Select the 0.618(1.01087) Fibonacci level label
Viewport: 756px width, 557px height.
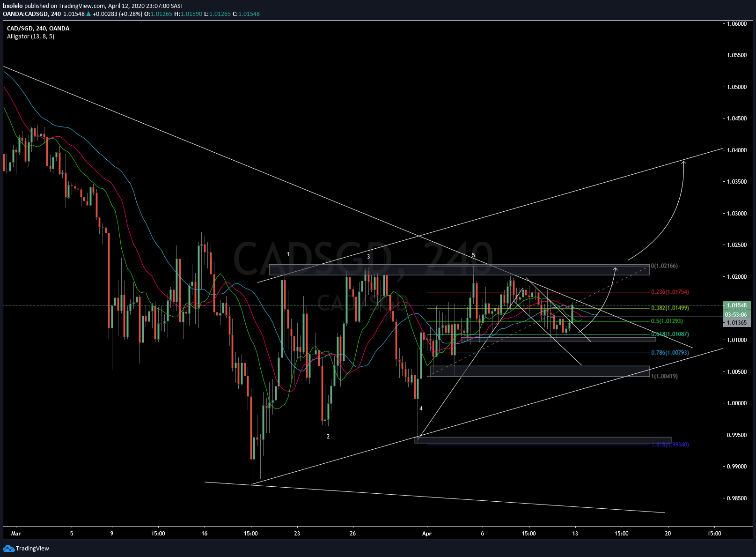pos(670,334)
